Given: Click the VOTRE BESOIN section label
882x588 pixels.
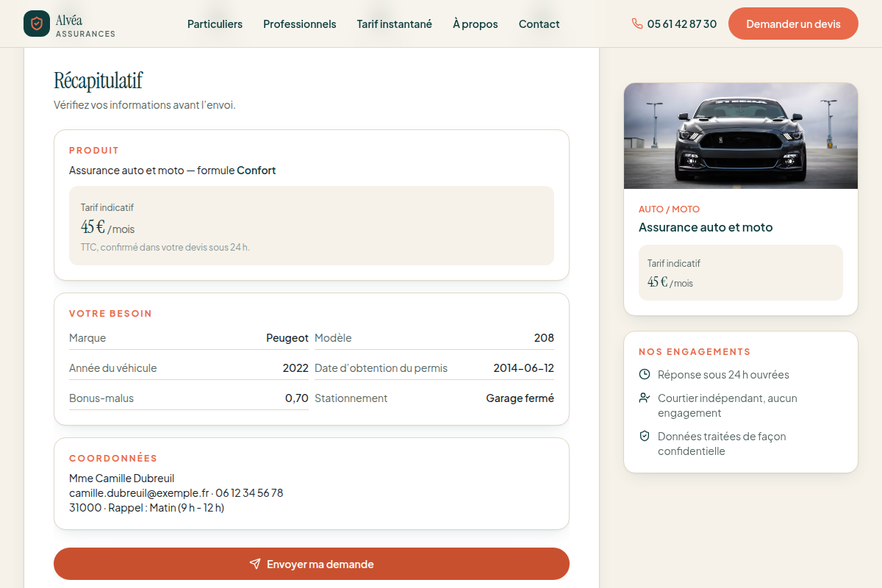Looking at the screenshot, I should [x=110, y=314].
